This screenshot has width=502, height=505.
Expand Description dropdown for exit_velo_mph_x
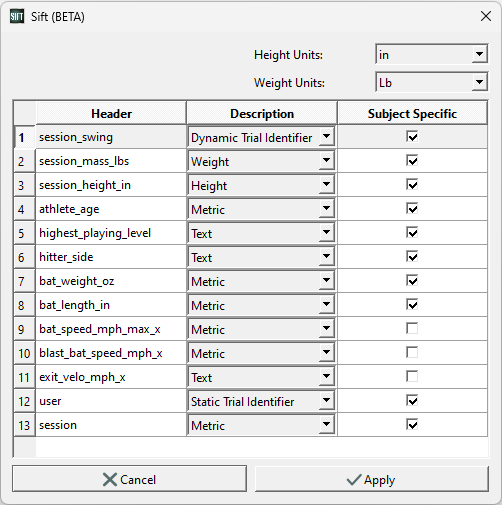pyautogui.click(x=326, y=377)
